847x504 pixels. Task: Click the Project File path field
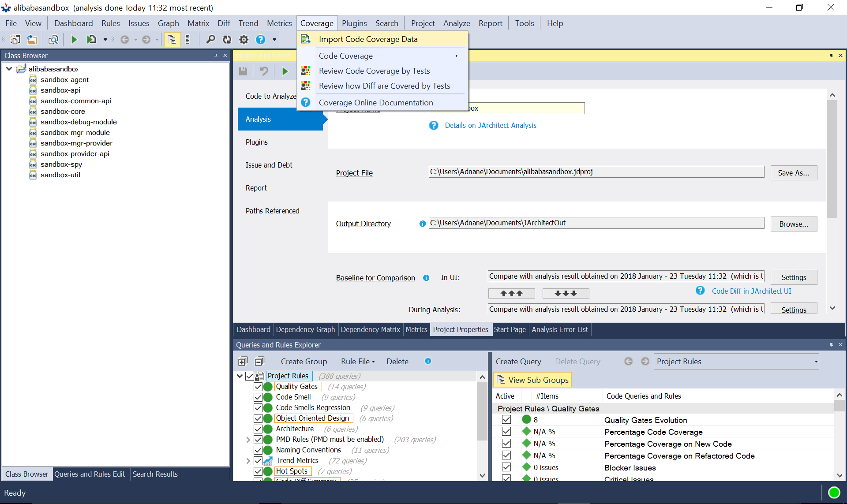click(x=596, y=172)
